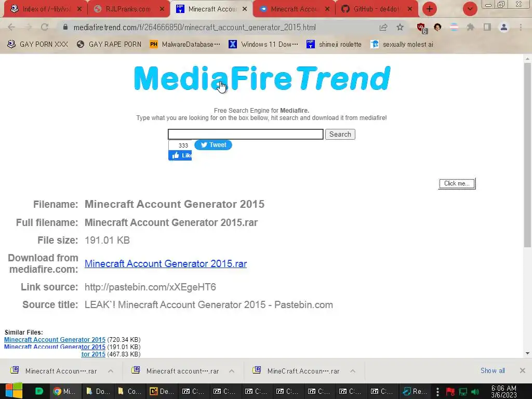Click the MediaFireTrend logo
The height and width of the screenshot is (399, 532).
point(262,78)
